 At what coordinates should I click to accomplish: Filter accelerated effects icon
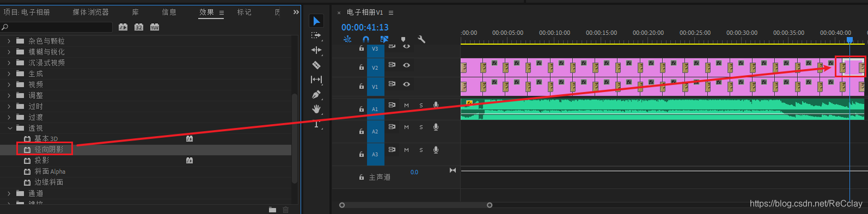(123, 27)
